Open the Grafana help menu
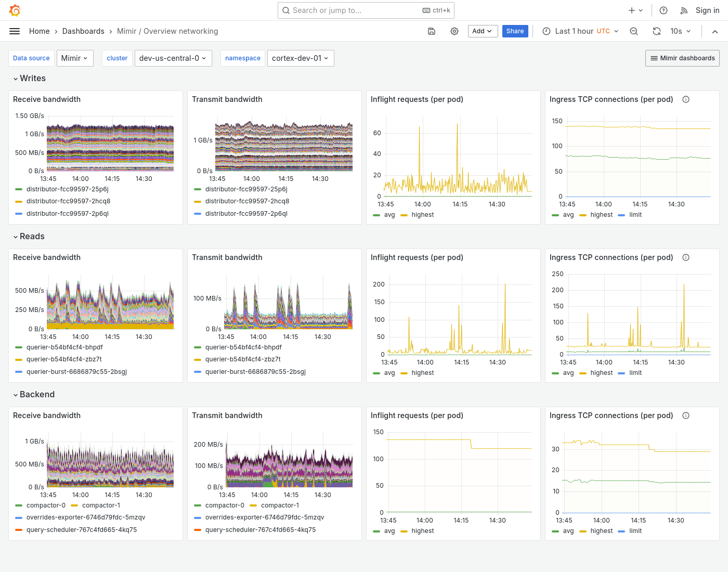The height and width of the screenshot is (572, 728). coord(663,10)
